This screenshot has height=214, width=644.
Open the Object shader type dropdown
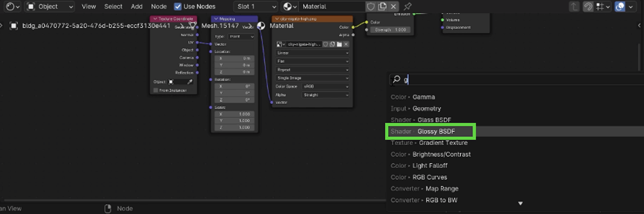pyautogui.click(x=50, y=6)
